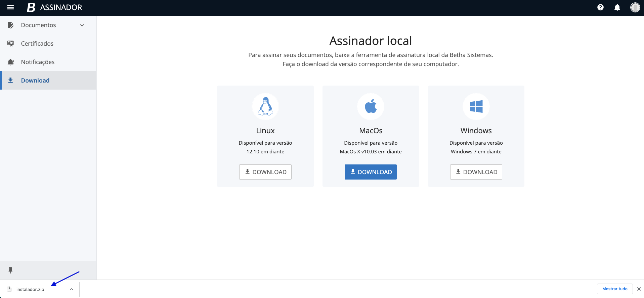Close the browser downloads bar
This screenshot has width=644, height=298.
coord(639,289)
